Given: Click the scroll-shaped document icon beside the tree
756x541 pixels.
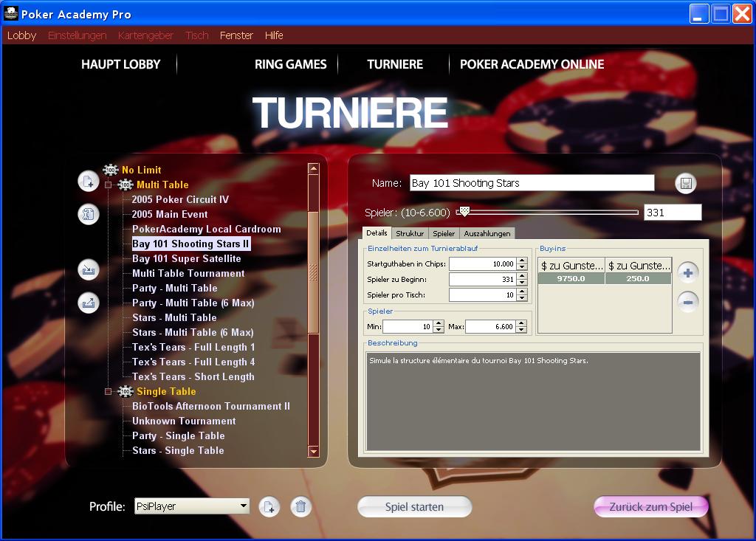Looking at the screenshot, I should click(x=89, y=214).
